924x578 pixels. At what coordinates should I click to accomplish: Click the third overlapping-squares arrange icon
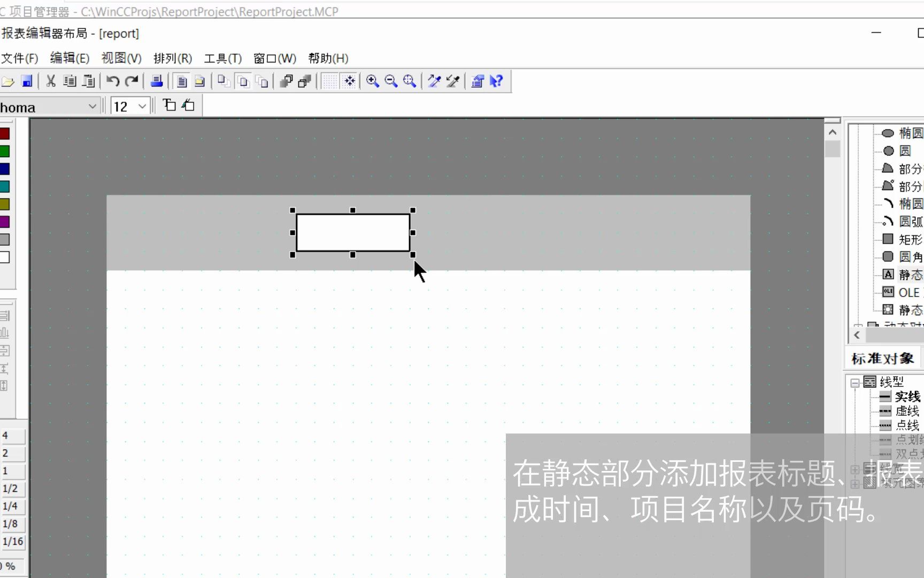262,81
